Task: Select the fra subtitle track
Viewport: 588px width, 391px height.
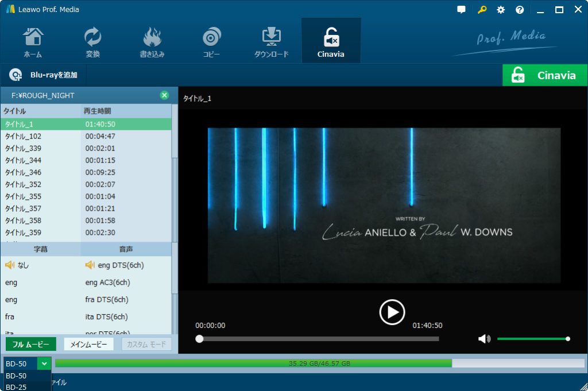Action: tap(41, 317)
